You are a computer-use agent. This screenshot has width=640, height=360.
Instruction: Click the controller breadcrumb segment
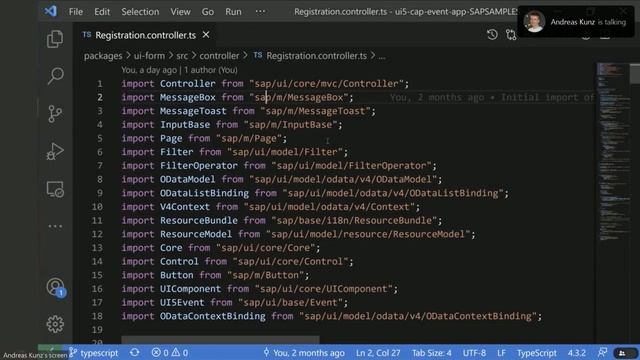point(219,56)
